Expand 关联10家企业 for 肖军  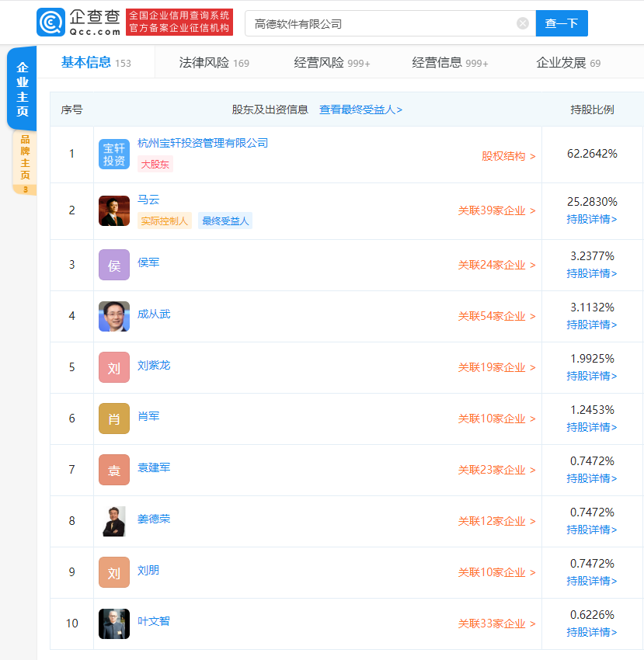click(496, 419)
